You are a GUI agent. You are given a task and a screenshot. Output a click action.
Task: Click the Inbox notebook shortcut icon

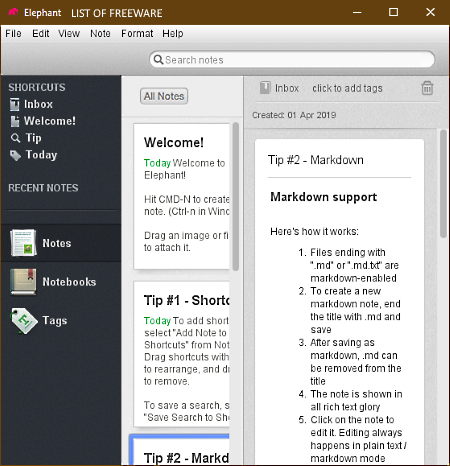[15, 104]
